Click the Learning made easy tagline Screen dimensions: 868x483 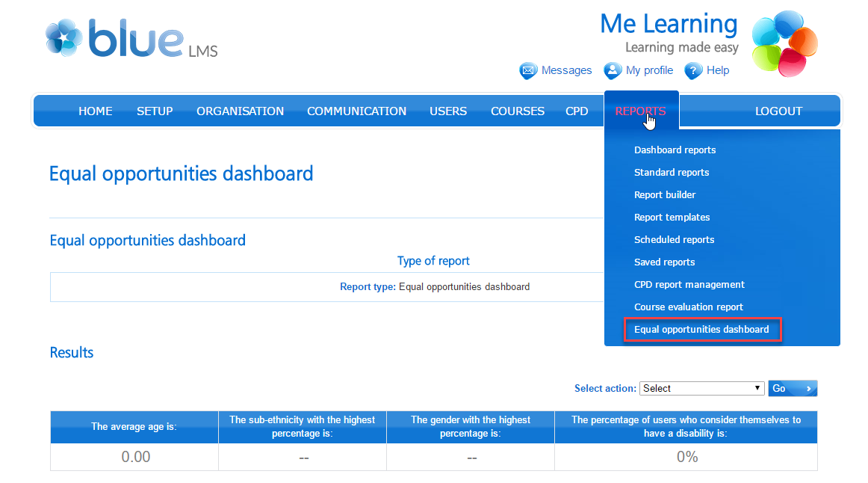click(682, 48)
